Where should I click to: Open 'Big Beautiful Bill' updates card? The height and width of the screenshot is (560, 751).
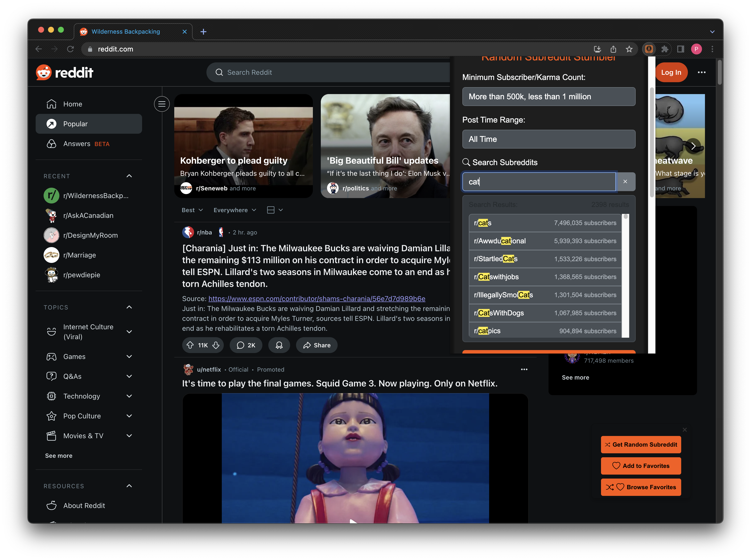pos(385,146)
